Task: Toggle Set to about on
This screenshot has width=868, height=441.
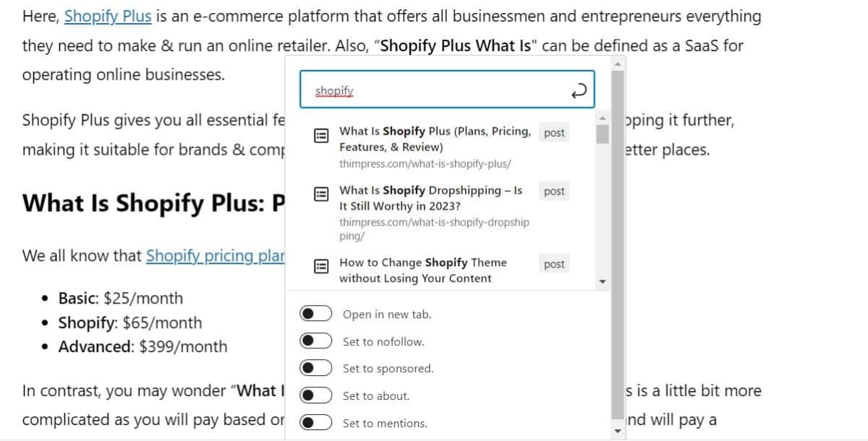Action: (x=316, y=395)
